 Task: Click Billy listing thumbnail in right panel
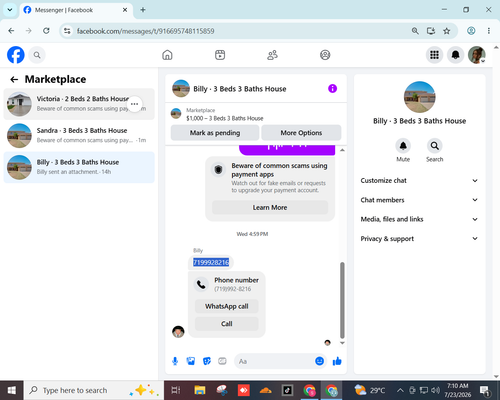click(419, 97)
